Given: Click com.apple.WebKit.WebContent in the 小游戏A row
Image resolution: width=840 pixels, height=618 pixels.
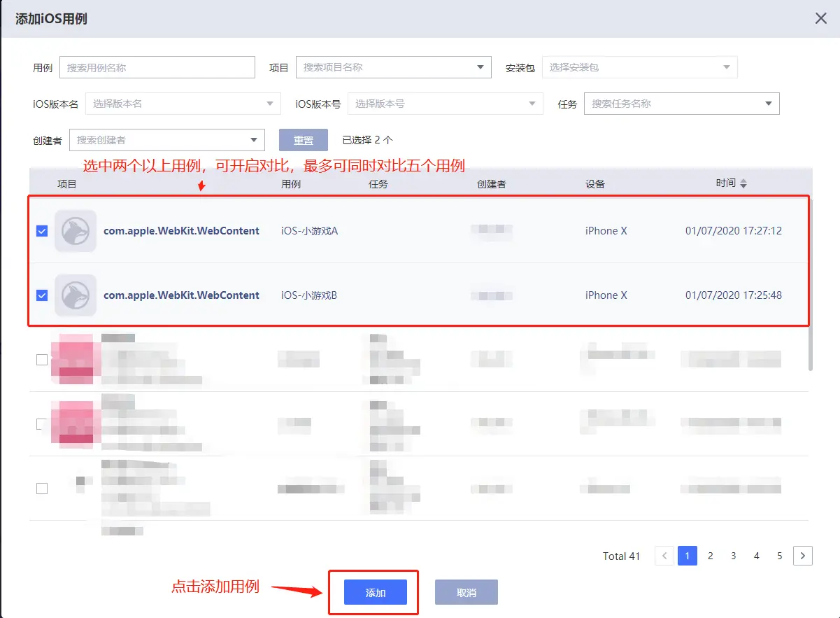Looking at the screenshot, I should pyautogui.click(x=181, y=231).
